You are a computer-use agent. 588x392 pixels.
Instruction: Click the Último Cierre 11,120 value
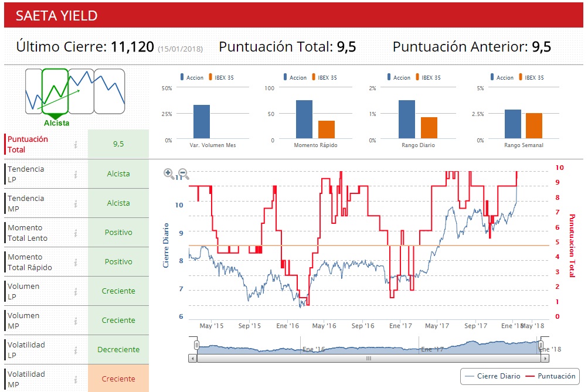coord(132,47)
